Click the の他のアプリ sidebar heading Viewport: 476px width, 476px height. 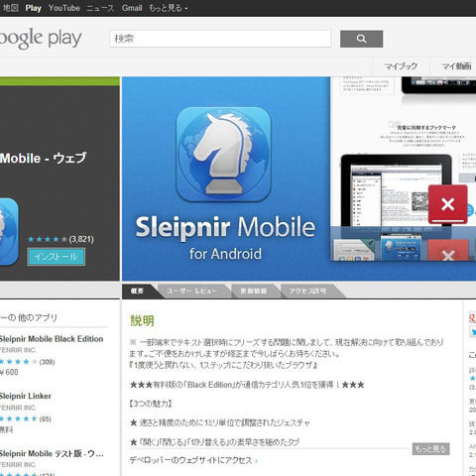coord(29,317)
